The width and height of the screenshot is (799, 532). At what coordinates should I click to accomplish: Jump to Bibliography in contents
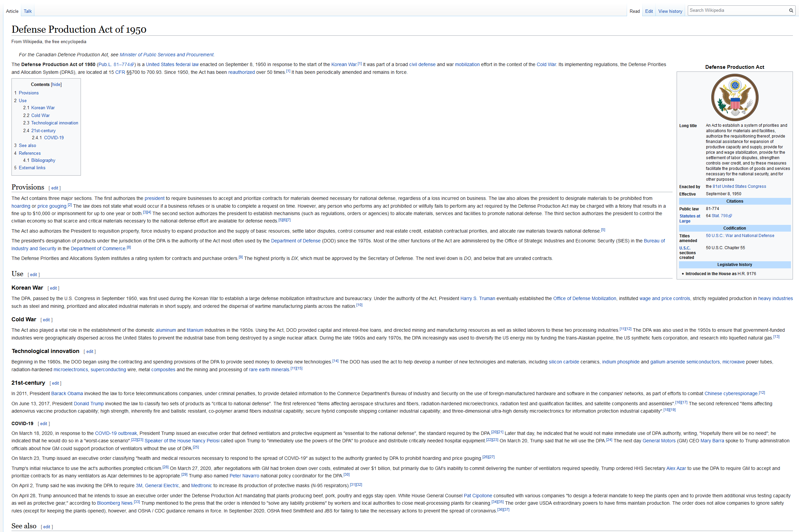(43, 160)
